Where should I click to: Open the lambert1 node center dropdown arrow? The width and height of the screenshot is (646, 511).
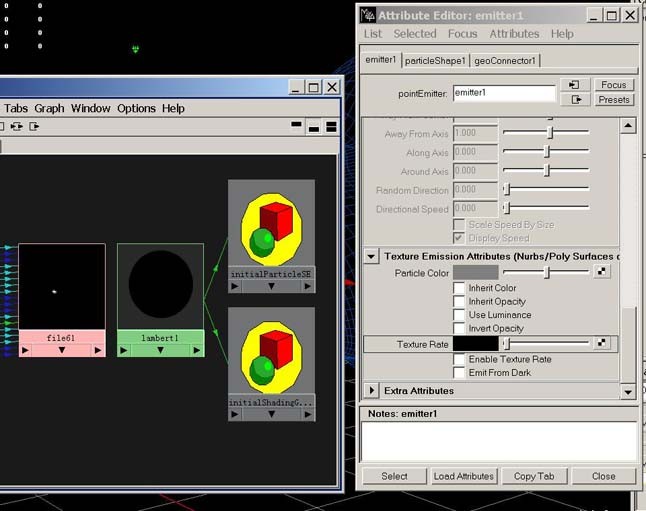[x=160, y=351]
